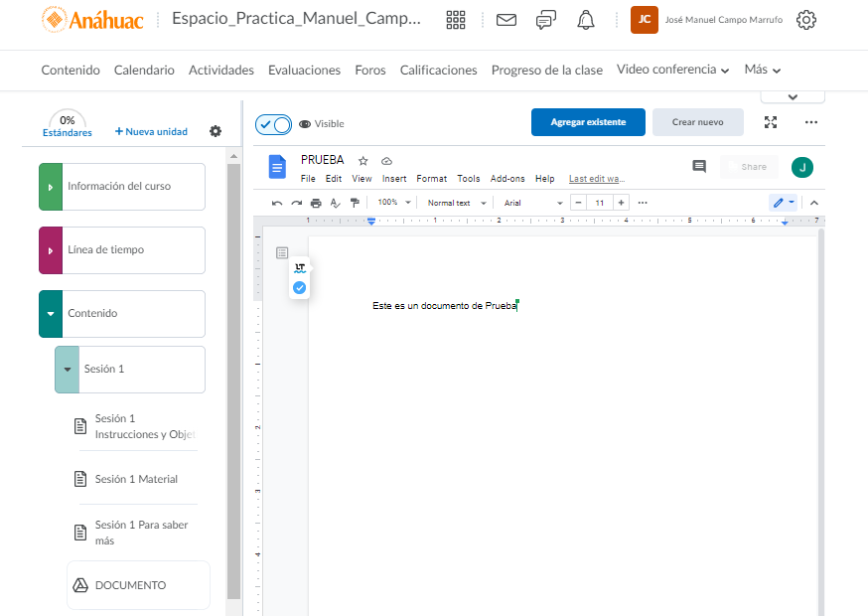868x616 pixels.
Task: Toggle the Visible switch
Action: point(273,124)
